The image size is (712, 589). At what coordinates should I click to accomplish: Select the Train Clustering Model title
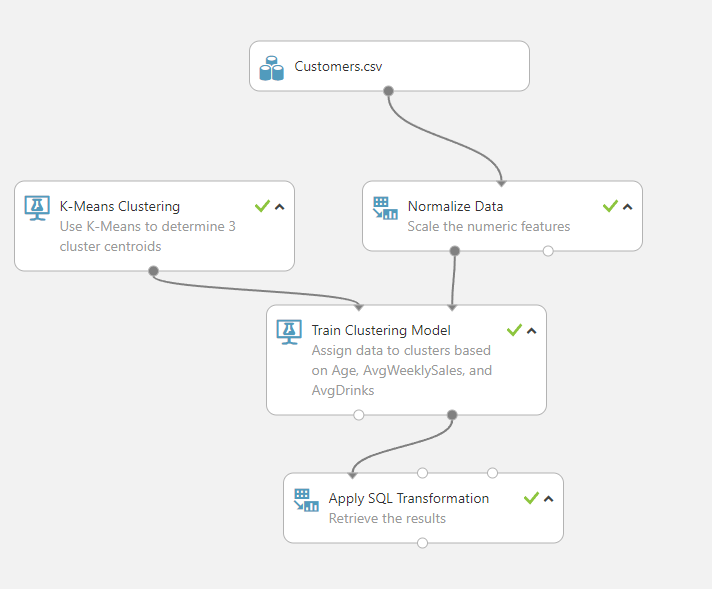(x=381, y=331)
